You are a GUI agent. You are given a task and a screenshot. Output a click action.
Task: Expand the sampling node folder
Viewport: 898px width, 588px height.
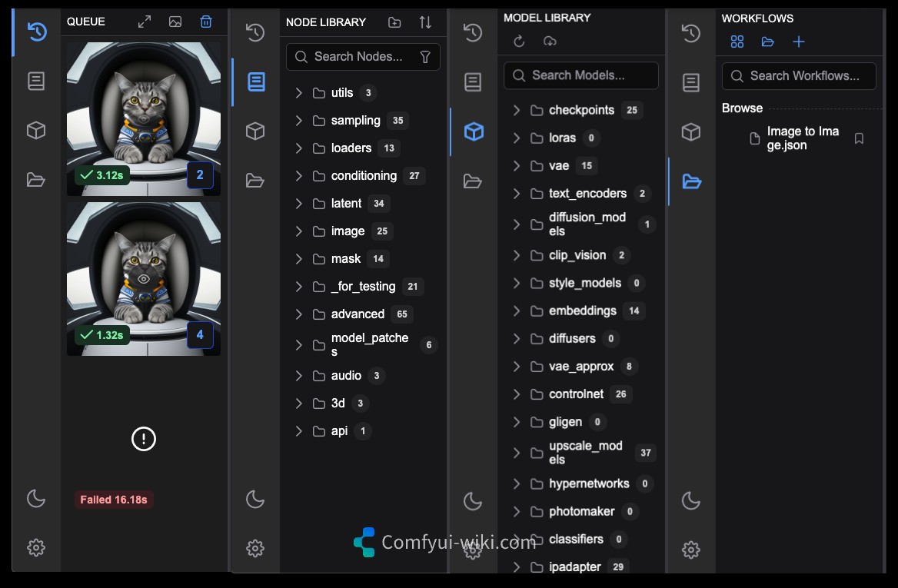click(x=298, y=120)
